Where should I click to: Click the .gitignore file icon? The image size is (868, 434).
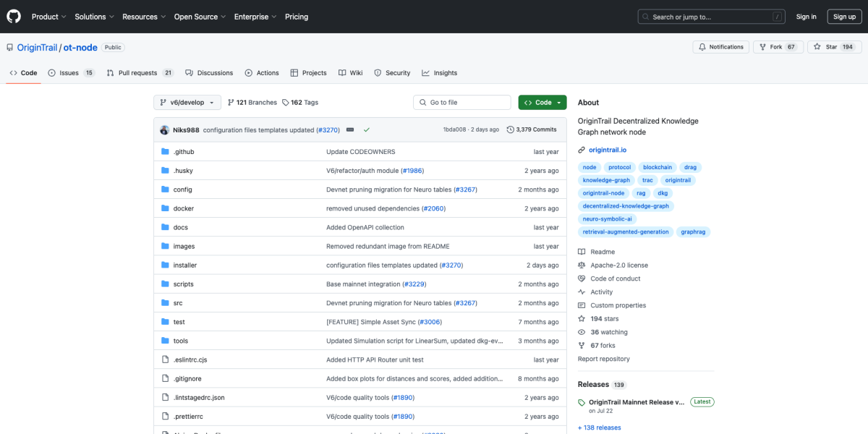[165, 378]
